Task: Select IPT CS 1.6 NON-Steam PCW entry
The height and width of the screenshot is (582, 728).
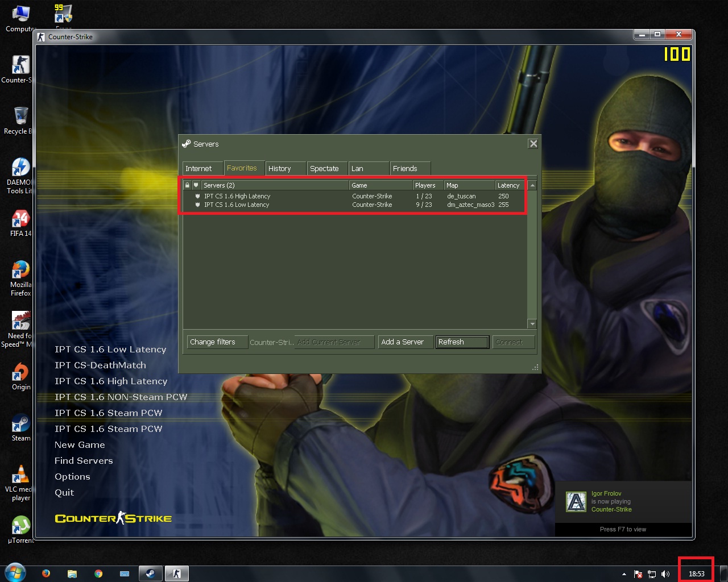Action: pos(121,397)
